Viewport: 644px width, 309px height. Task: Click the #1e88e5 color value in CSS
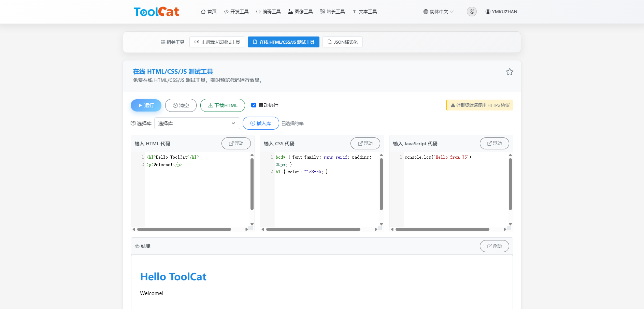[313, 172]
